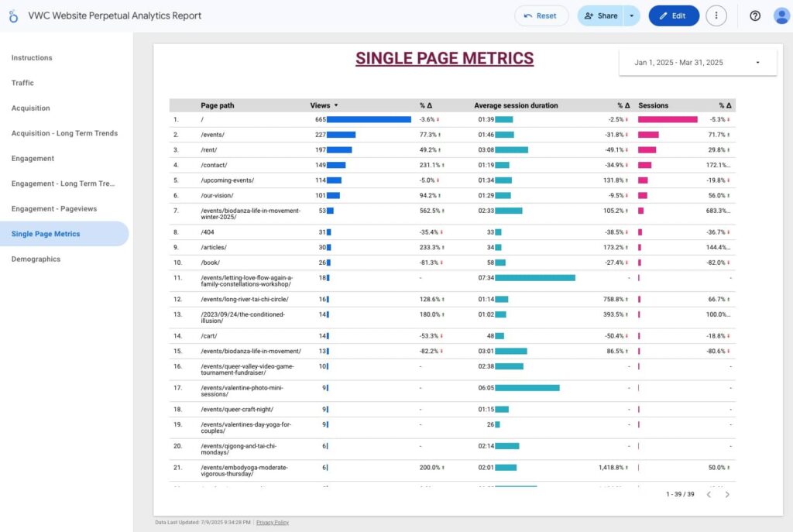Click the Edit pencil button
The height and width of the screenshot is (532, 793).
point(674,15)
